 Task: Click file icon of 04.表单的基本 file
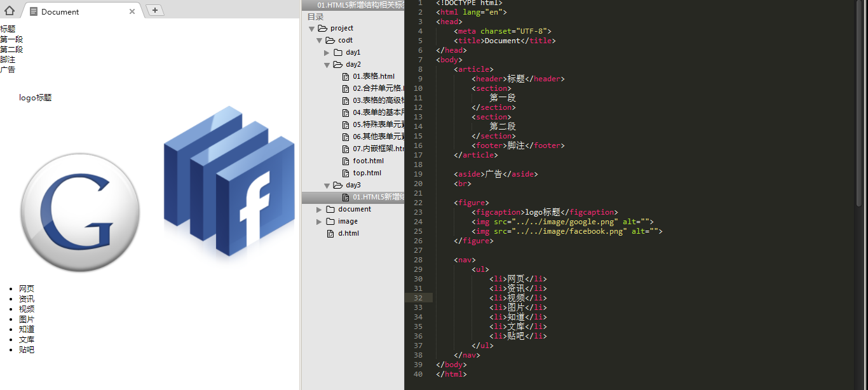coord(346,112)
